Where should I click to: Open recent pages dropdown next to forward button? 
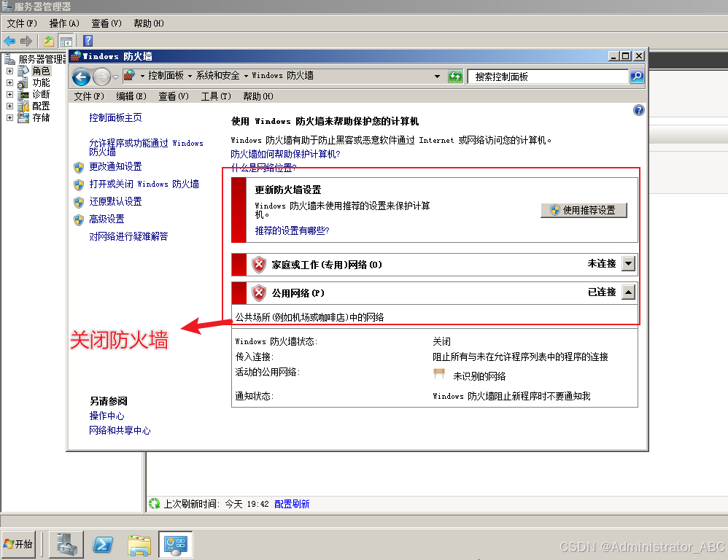tap(115, 77)
